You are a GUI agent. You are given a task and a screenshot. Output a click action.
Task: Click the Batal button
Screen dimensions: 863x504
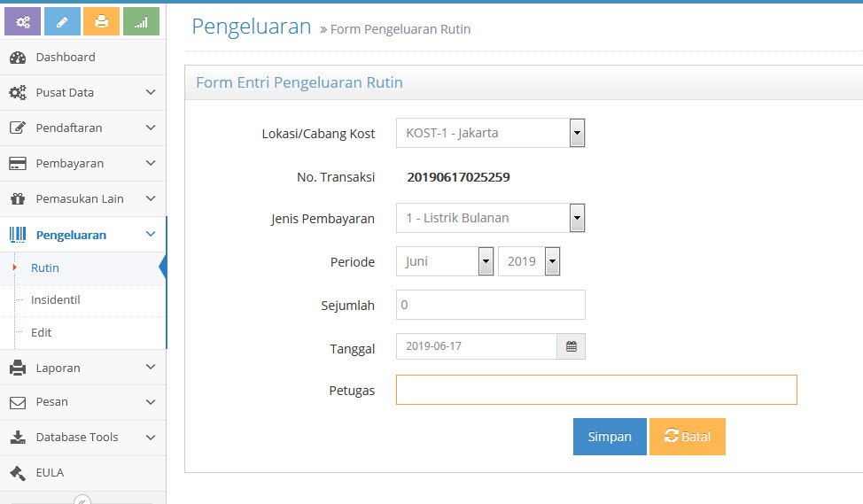688,437
